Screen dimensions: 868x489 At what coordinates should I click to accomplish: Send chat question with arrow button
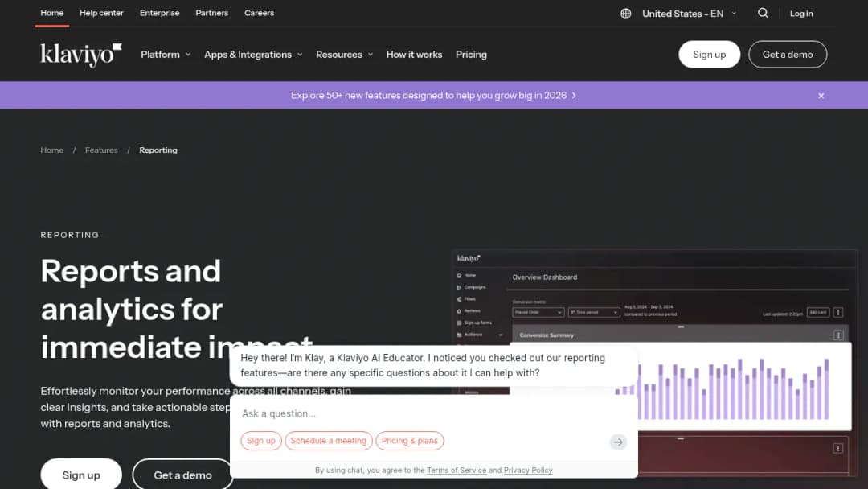[x=618, y=442]
